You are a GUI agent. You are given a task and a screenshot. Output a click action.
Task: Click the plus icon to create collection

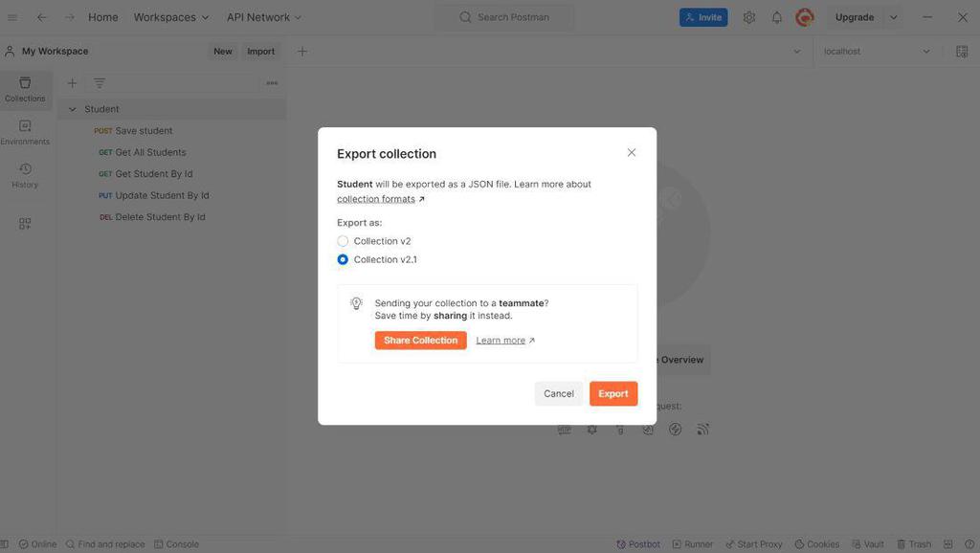pyautogui.click(x=72, y=83)
